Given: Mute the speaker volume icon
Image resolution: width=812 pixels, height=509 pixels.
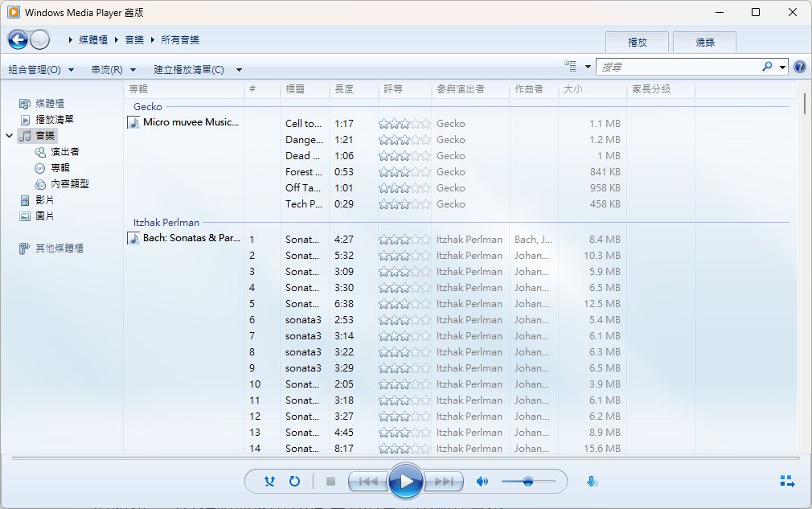Looking at the screenshot, I should pos(482,482).
